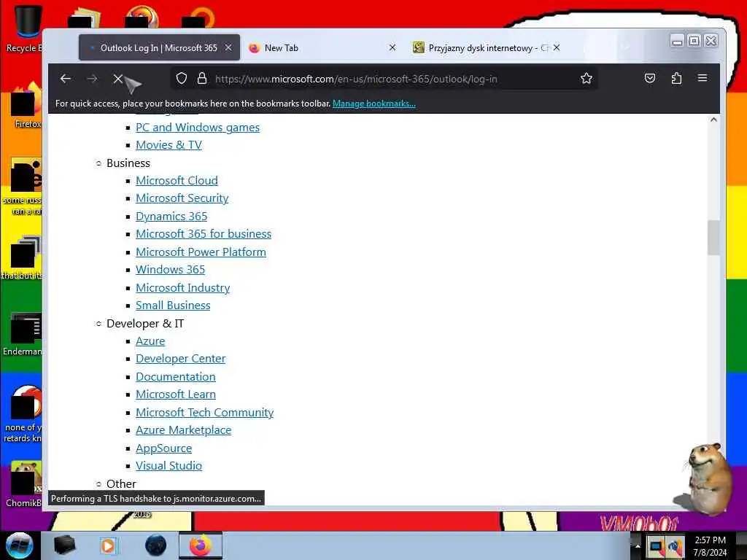This screenshot has width=747, height=560.
Task: Click the page scrollbar up arrow
Action: click(713, 120)
